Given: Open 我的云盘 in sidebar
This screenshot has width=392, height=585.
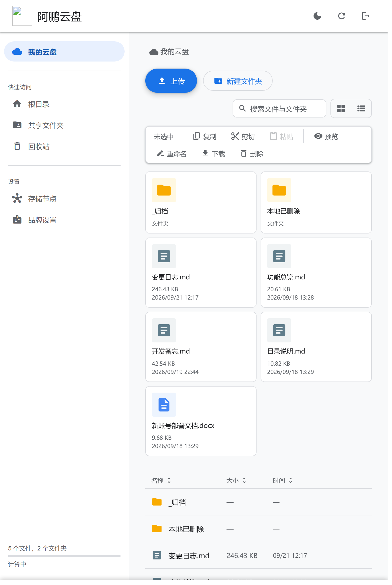Looking at the screenshot, I should click(64, 52).
